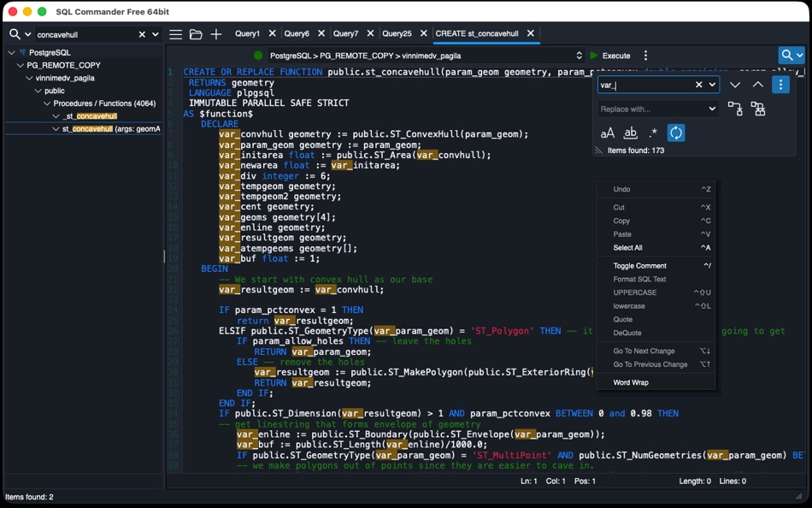Viewport: 812px width, 508px height.
Task: Toggle wrap-around search circular arrows button
Action: pos(676,133)
